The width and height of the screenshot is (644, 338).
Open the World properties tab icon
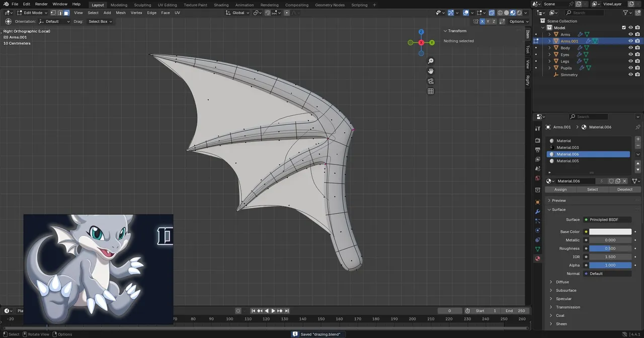(537, 178)
